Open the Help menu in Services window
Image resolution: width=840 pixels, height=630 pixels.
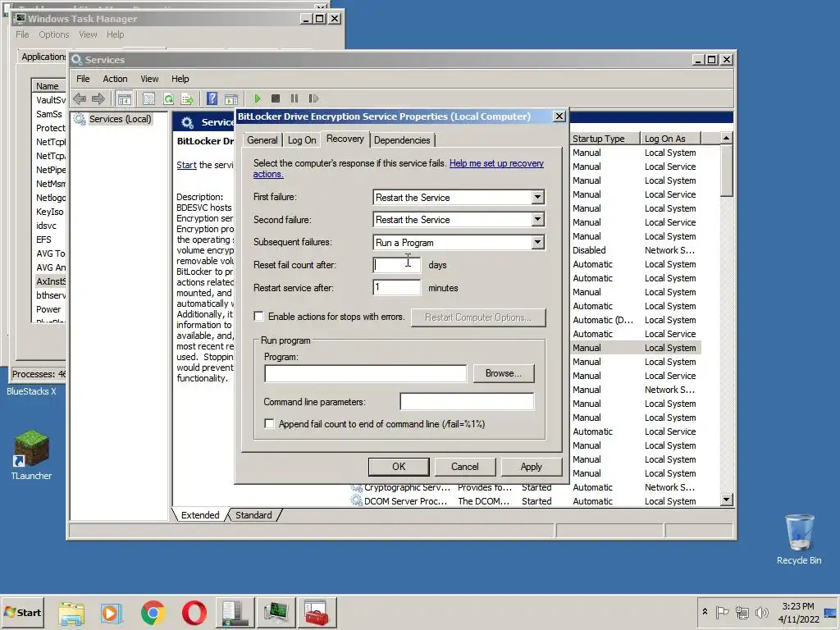coord(180,79)
